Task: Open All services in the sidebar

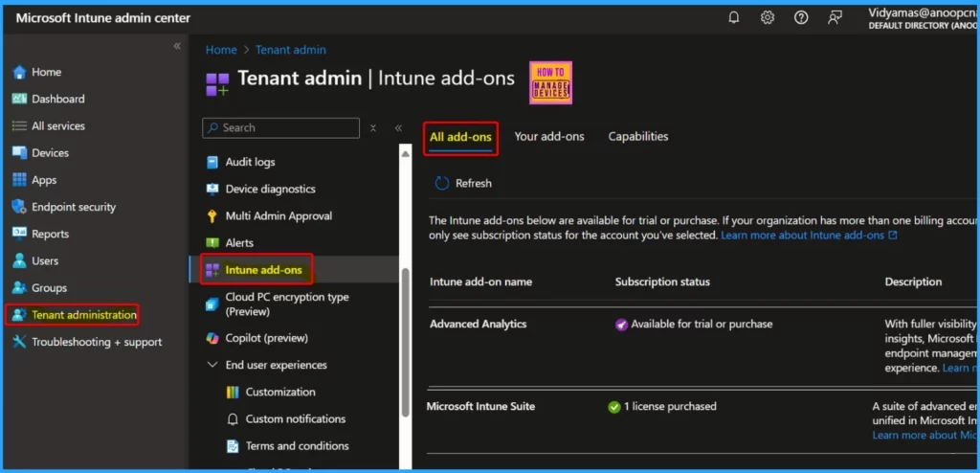Action: [x=58, y=125]
